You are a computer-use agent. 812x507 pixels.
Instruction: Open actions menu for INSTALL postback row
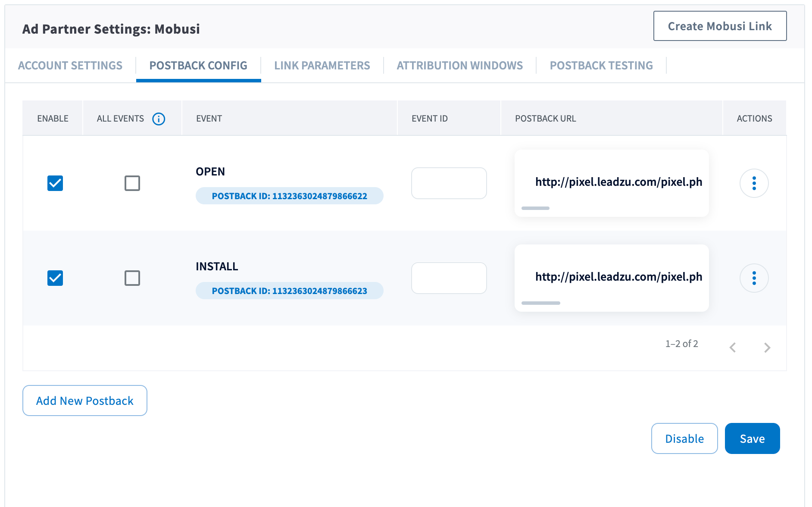pyautogui.click(x=754, y=278)
